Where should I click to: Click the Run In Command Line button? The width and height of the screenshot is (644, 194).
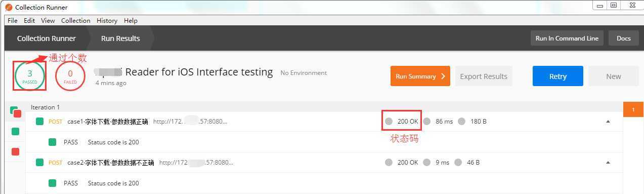[567, 38]
